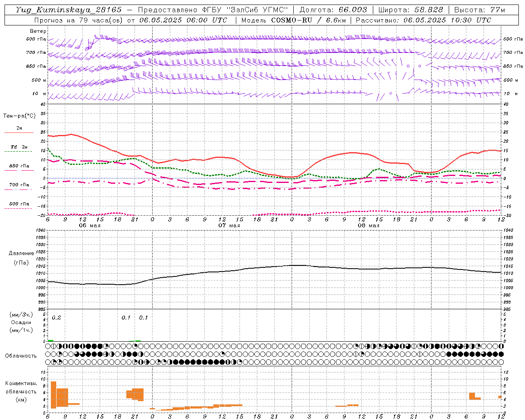Click the 07 мая date label
Viewport: 525px width, 420px height.
(x=229, y=226)
